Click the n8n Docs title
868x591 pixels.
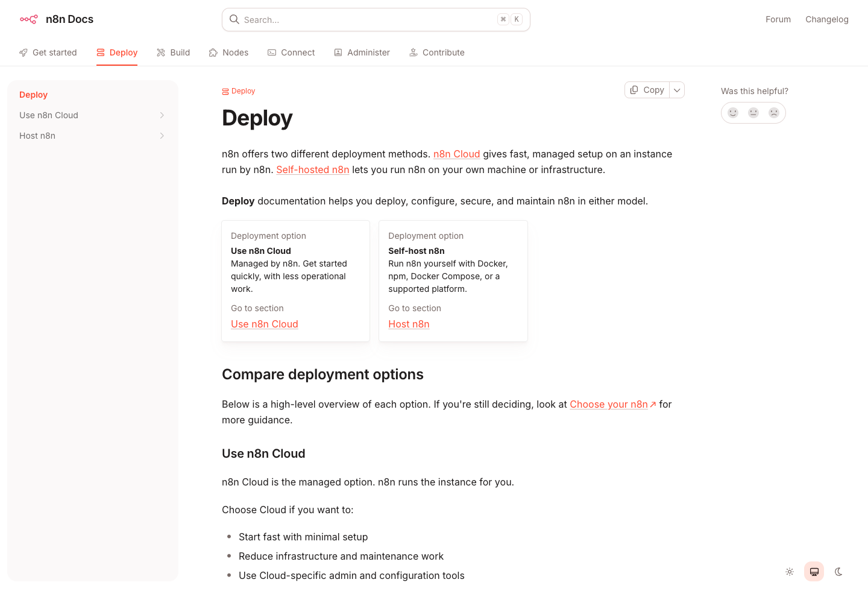click(x=69, y=19)
